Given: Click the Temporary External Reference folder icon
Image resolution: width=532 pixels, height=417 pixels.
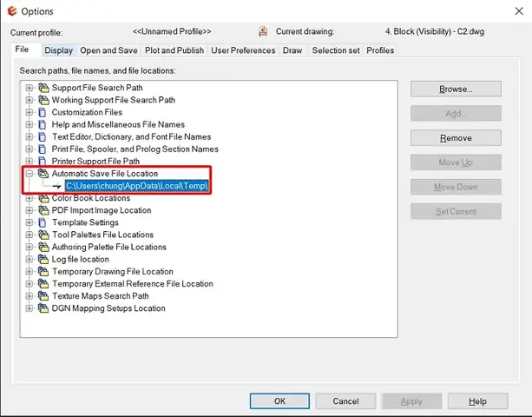Looking at the screenshot, I should coord(43,283).
